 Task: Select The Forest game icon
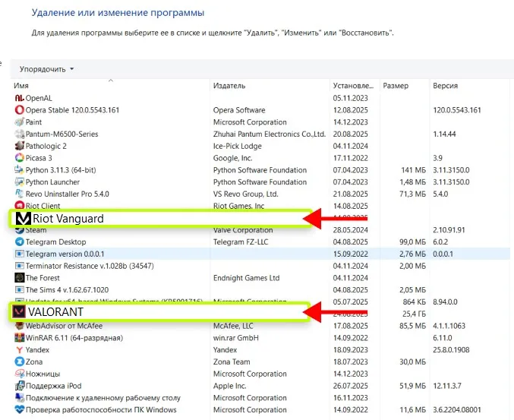point(19,278)
